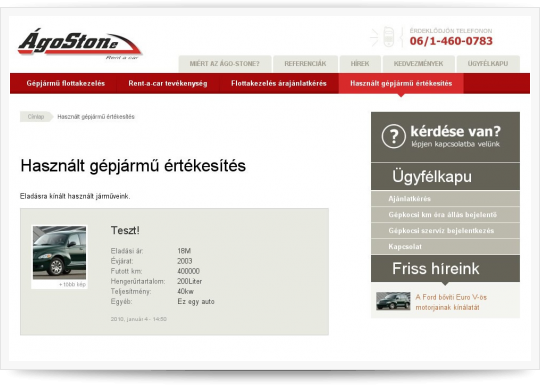Select Rent-a-car tevékenység menu item
This screenshot has height=385, width=540.
[x=168, y=83]
